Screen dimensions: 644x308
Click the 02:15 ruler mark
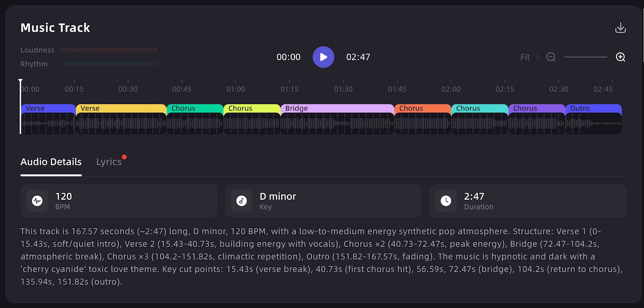505,89
